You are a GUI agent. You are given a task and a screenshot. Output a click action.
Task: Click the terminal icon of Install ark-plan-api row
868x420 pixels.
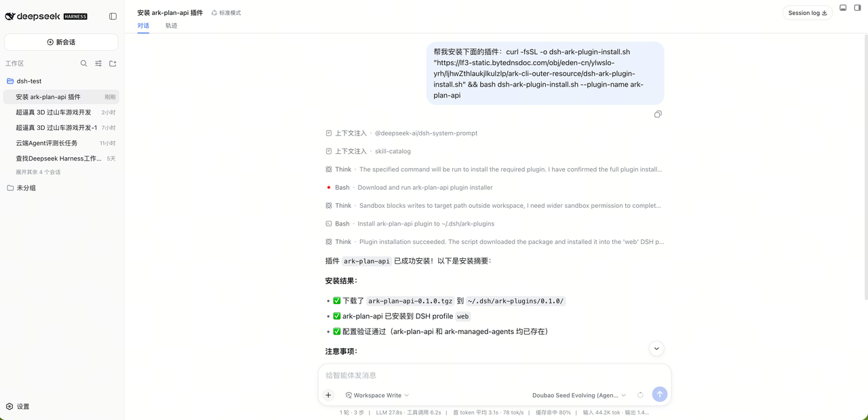click(329, 224)
